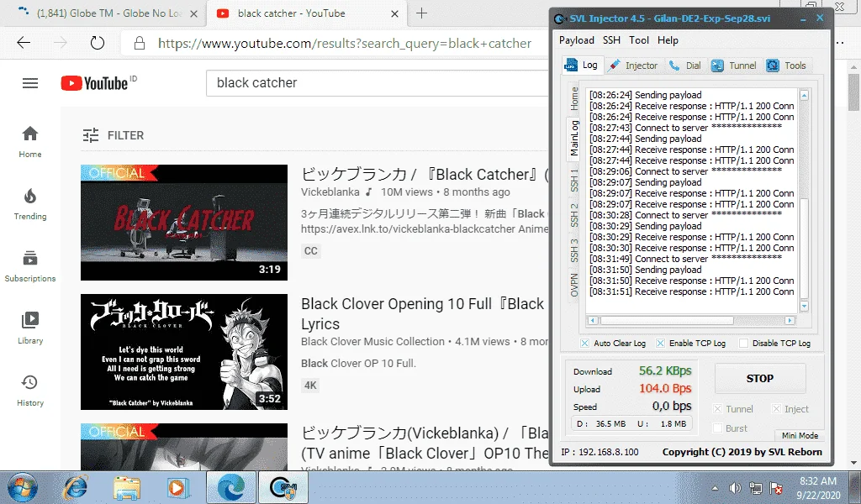
Task: Open Trending in YouTube sidebar
Action: [x=30, y=204]
